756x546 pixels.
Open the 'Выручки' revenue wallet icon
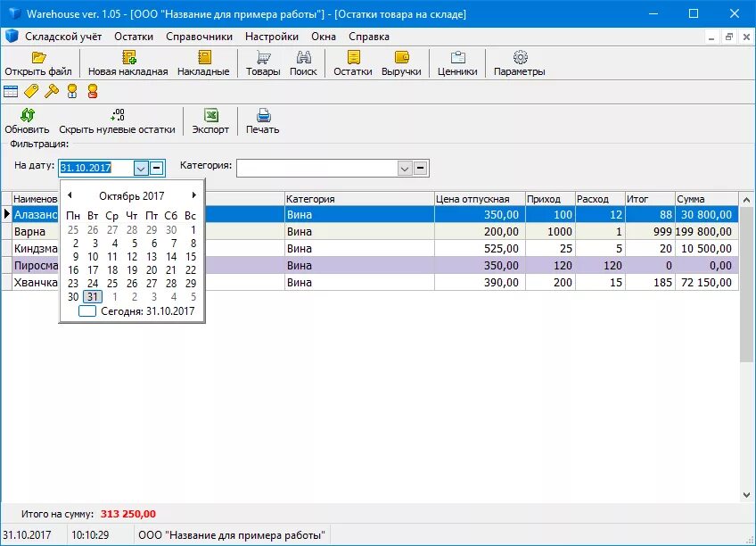click(x=401, y=63)
